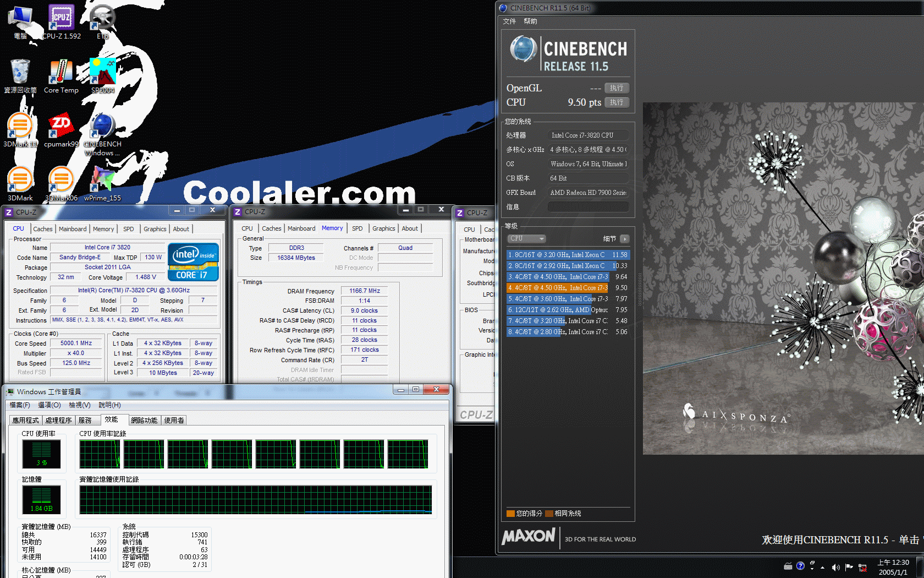The width and height of the screenshot is (924, 578).
Task: Open the 3DMark 11 desktop shortcut
Action: pyautogui.click(x=20, y=130)
